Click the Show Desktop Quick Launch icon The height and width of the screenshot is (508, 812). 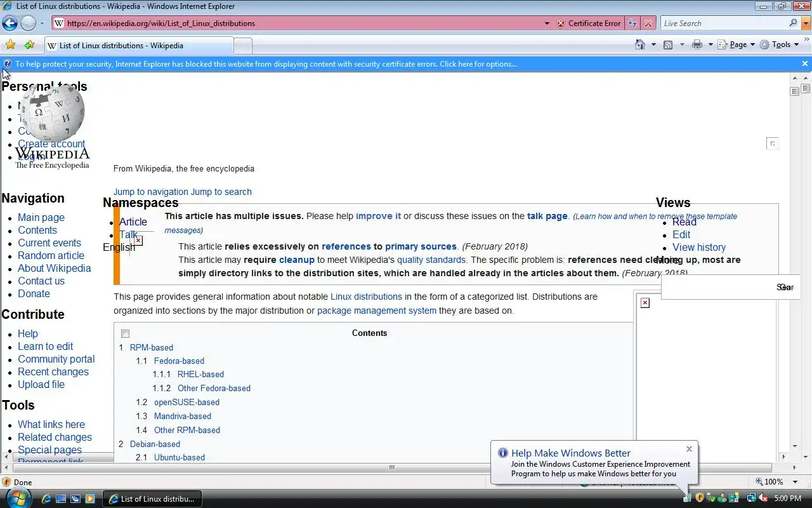pos(61,499)
